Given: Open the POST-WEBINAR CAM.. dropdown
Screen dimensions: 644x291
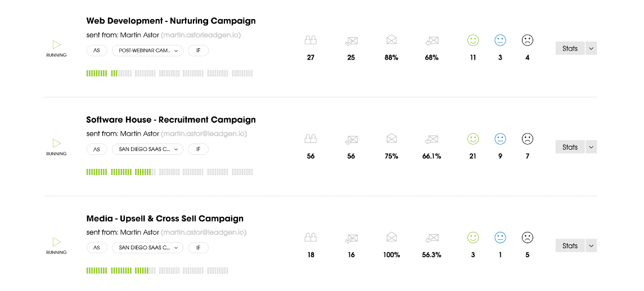Looking at the screenshot, I should pyautogui.click(x=147, y=51).
